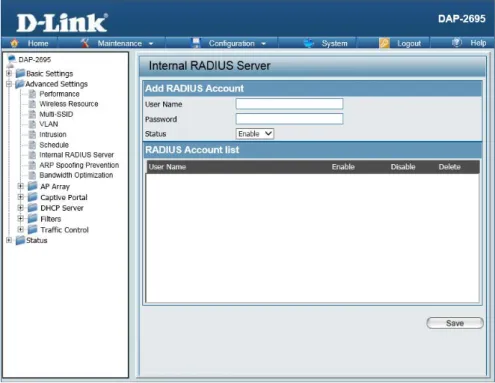Click the System globe icon
The width and height of the screenshot is (495, 383).
(x=309, y=43)
